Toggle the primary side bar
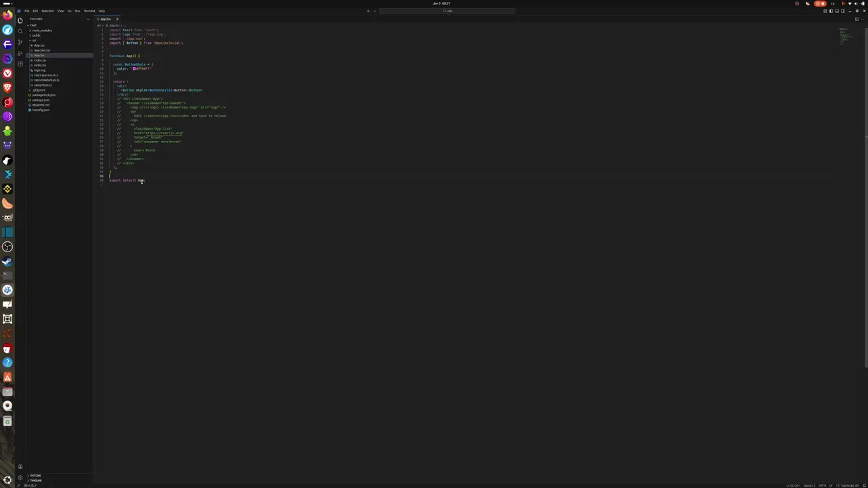Viewport: 868px width, 488px height. pyautogui.click(x=831, y=11)
